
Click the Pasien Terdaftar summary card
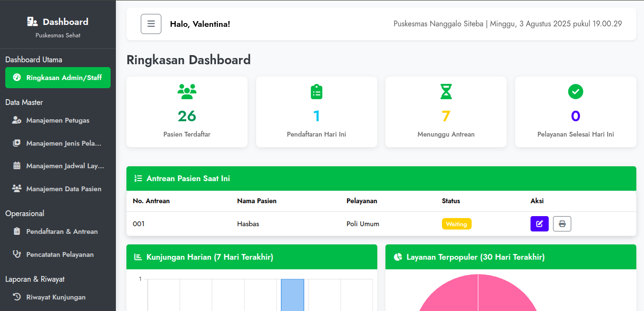pos(187,112)
